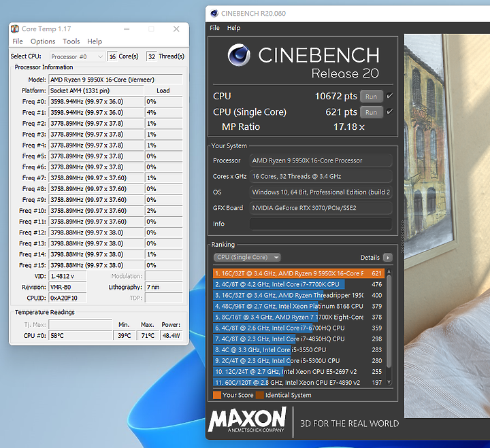The image size is (490, 448).
Task: Open Cinebench File menu
Action: (x=214, y=28)
